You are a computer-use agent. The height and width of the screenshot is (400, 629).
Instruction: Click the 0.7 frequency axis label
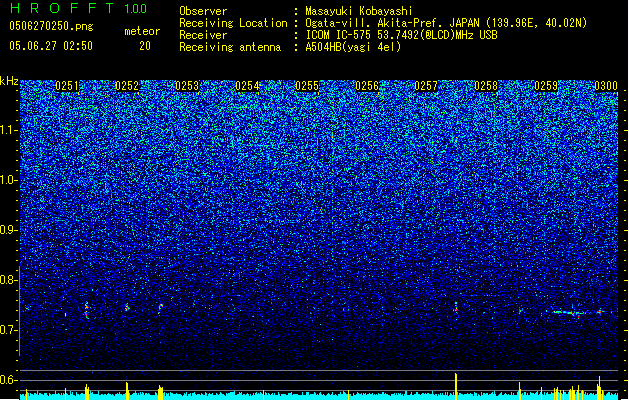tap(9, 330)
